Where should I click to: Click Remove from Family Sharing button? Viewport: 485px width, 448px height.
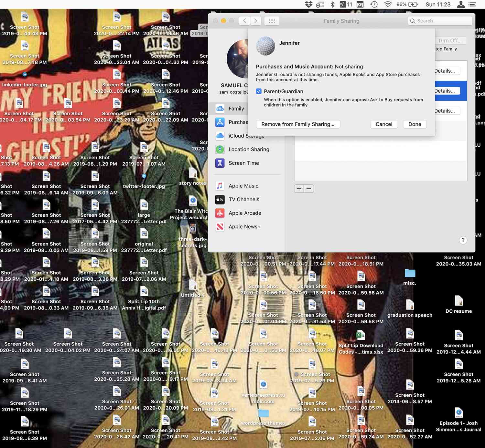298,124
